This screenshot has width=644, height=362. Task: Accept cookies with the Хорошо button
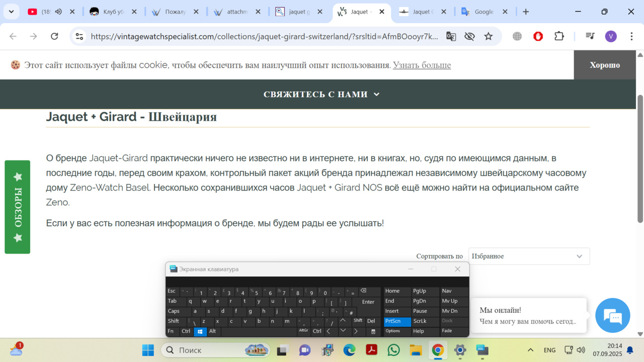click(604, 65)
